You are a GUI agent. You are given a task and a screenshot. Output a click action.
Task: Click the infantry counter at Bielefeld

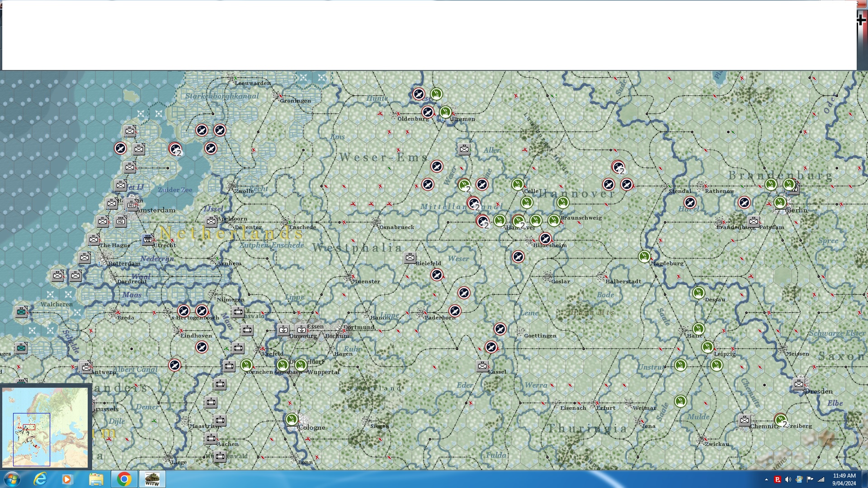tap(410, 258)
